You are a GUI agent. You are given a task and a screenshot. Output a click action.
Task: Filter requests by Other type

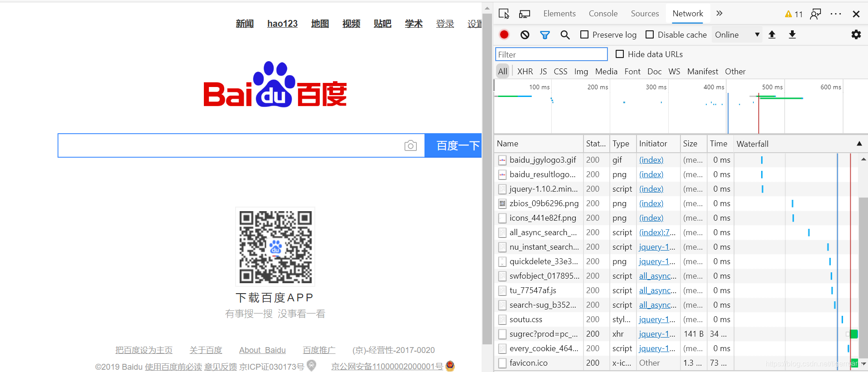(735, 72)
